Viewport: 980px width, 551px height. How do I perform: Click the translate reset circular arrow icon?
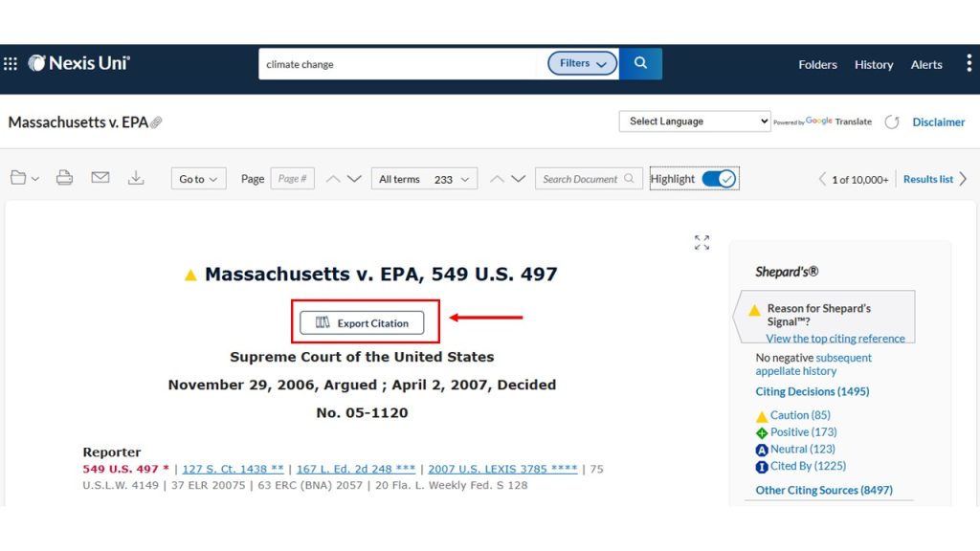(892, 121)
